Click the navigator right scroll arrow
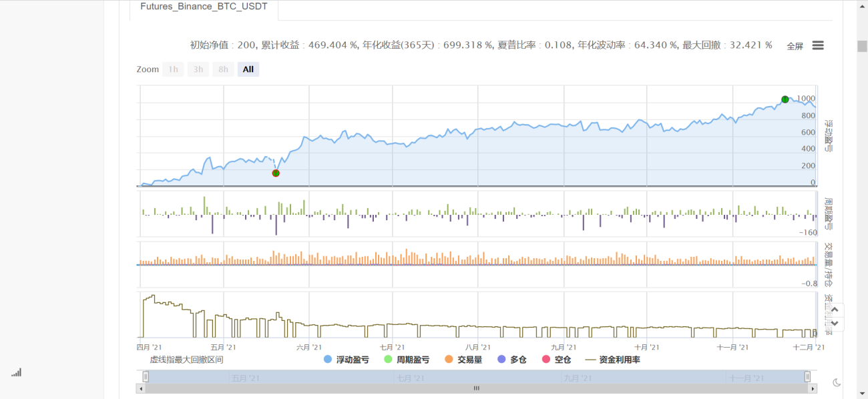 click(813, 388)
